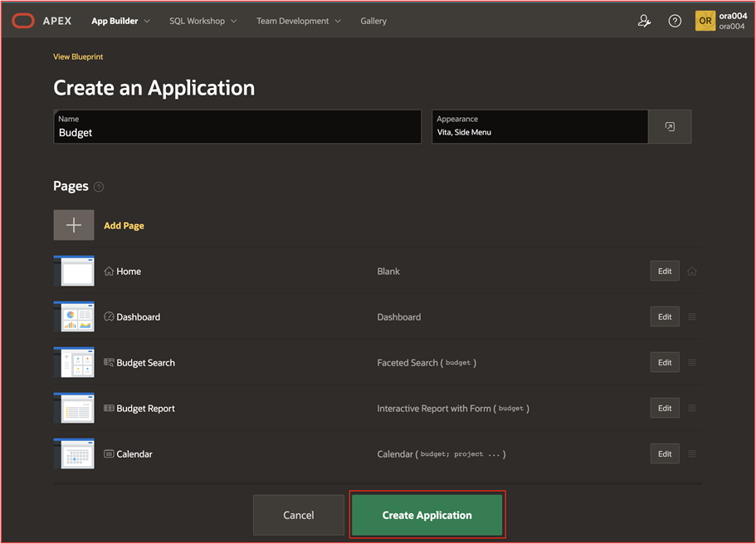Image resolution: width=756 pixels, height=544 pixels.
Task: Click the Budget Search page icon
Action: click(109, 362)
